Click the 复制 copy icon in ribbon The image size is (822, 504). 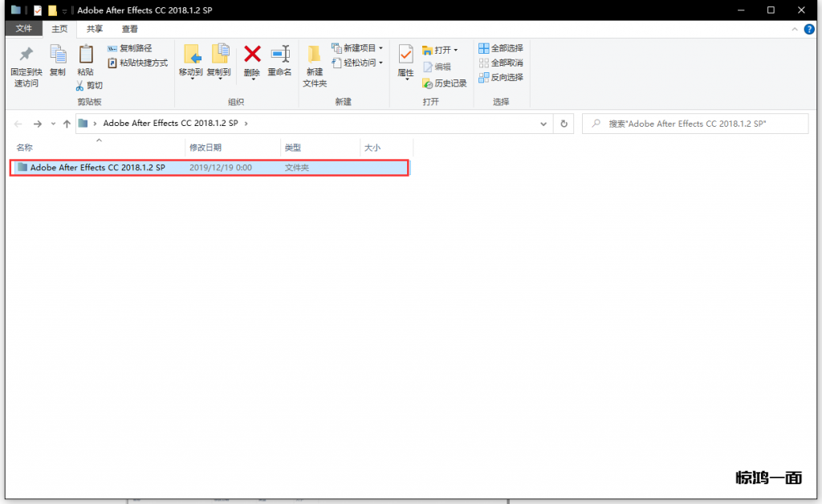coord(58,55)
